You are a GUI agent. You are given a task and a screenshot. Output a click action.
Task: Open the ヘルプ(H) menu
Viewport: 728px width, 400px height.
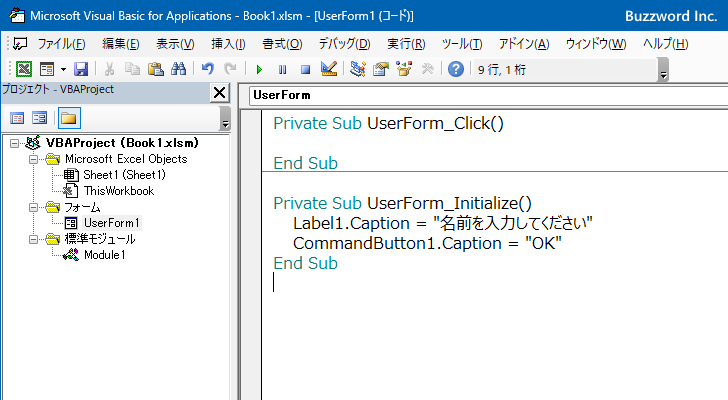(665, 44)
